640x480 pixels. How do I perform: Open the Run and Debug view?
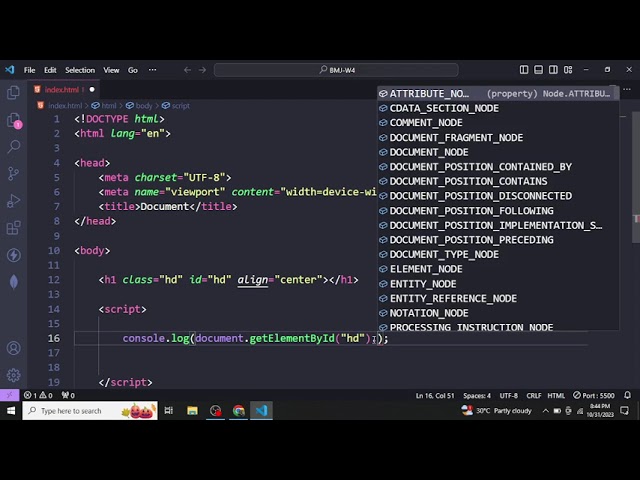click(x=13, y=201)
